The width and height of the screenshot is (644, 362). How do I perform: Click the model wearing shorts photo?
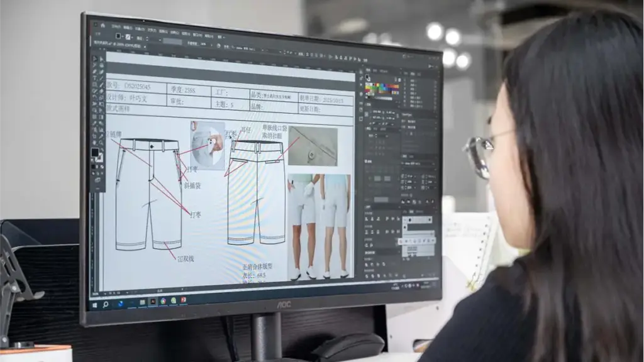(319, 226)
